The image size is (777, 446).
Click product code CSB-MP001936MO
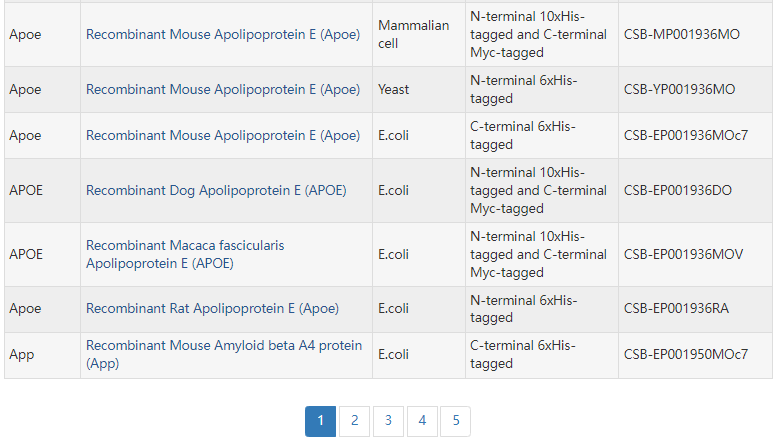click(x=681, y=34)
